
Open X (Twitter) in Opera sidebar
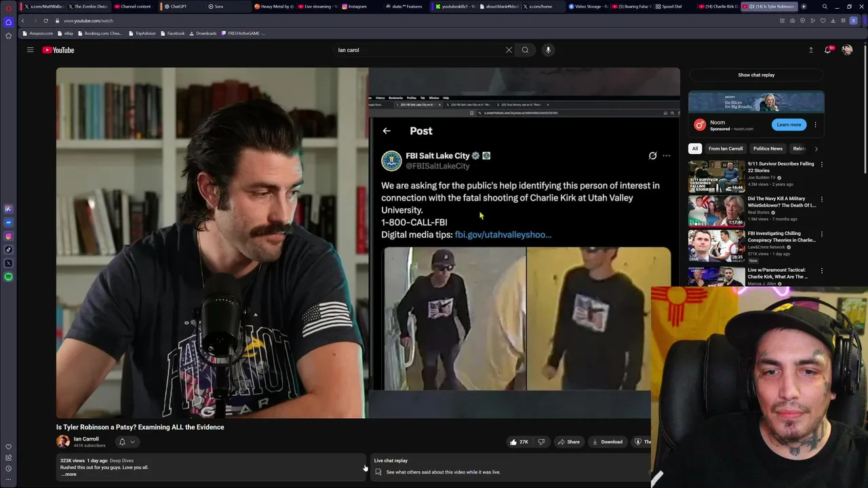8,263
